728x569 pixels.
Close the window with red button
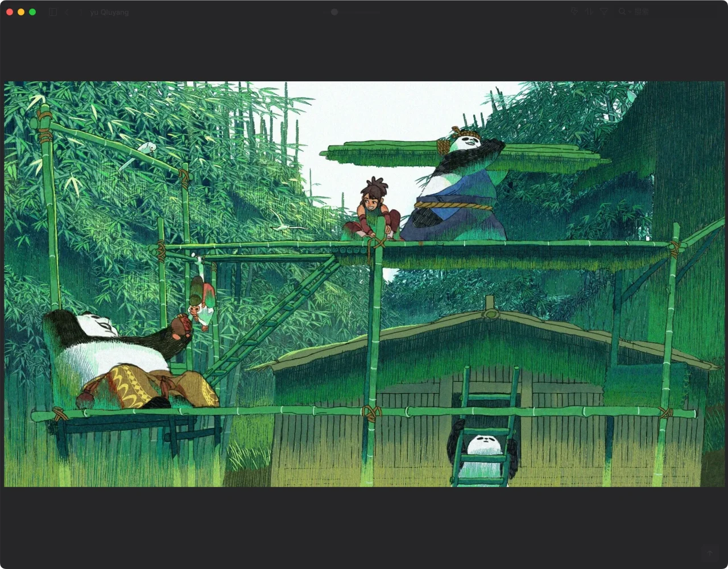10,12
